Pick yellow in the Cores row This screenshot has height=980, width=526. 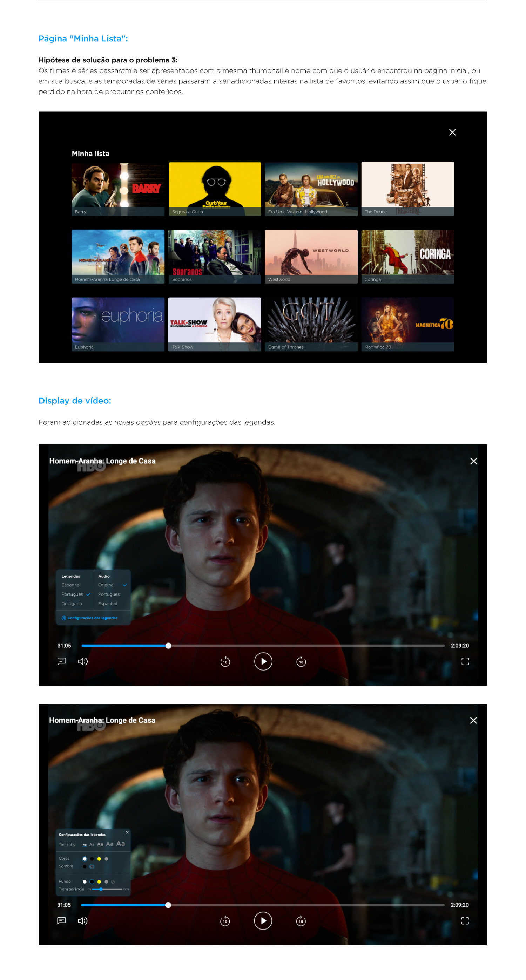pos(99,859)
